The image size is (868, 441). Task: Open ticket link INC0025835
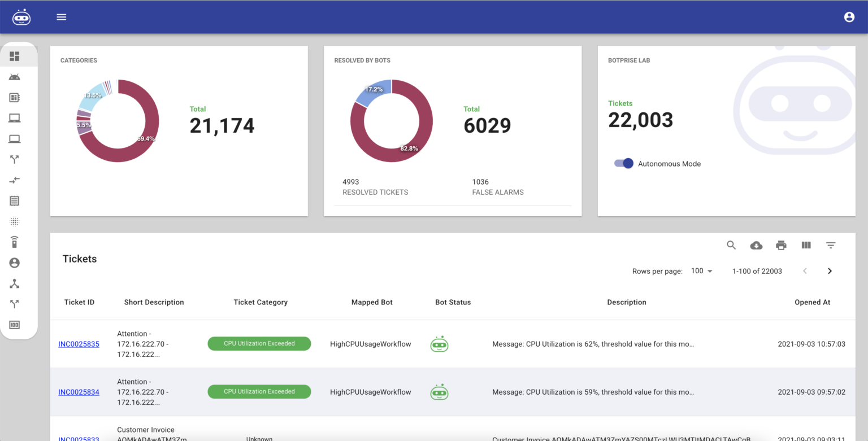point(79,344)
